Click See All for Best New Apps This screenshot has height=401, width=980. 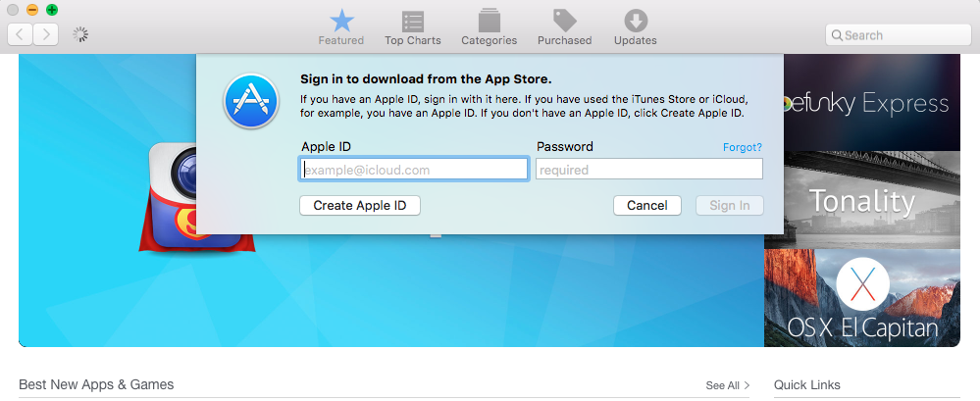coord(728,385)
